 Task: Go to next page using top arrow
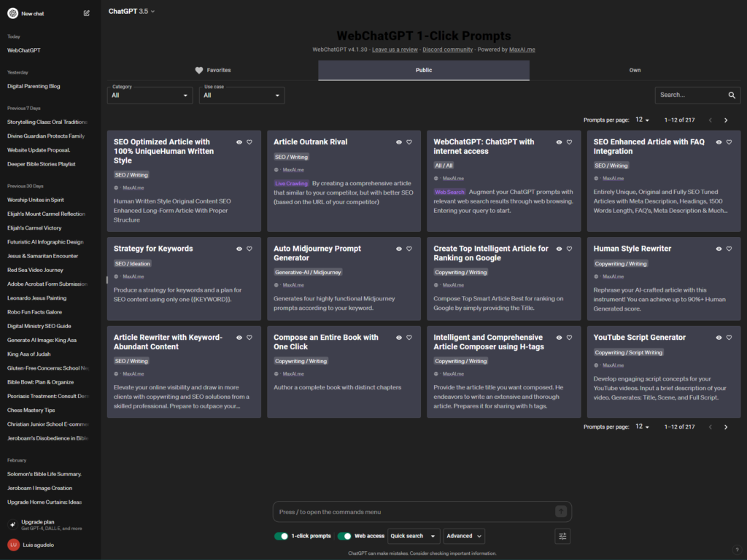click(x=725, y=120)
